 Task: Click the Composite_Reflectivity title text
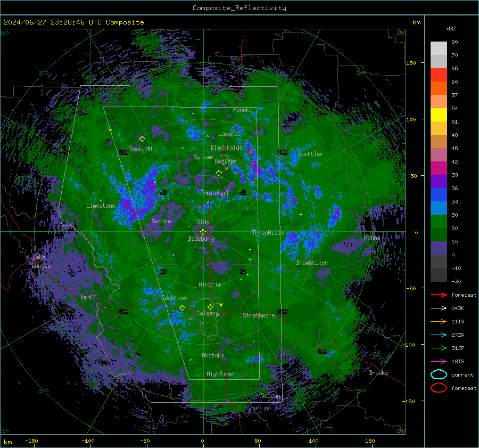(239, 8)
